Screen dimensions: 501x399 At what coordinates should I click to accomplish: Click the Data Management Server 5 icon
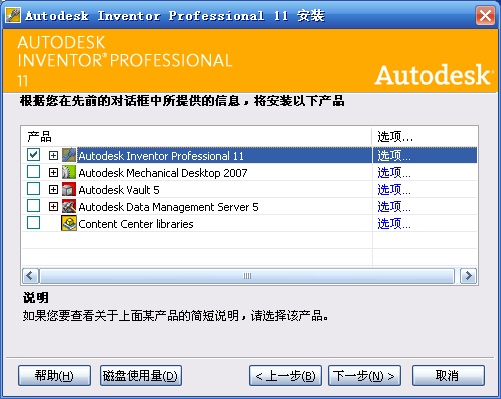pos(69,206)
